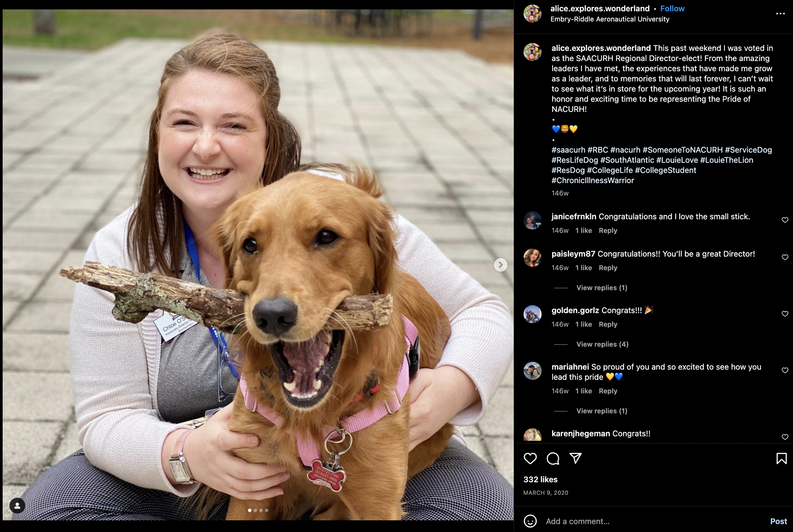Screen dimensions: 793x532
Task: Expand View replies (1) under paisleym87
Action: tap(602, 287)
